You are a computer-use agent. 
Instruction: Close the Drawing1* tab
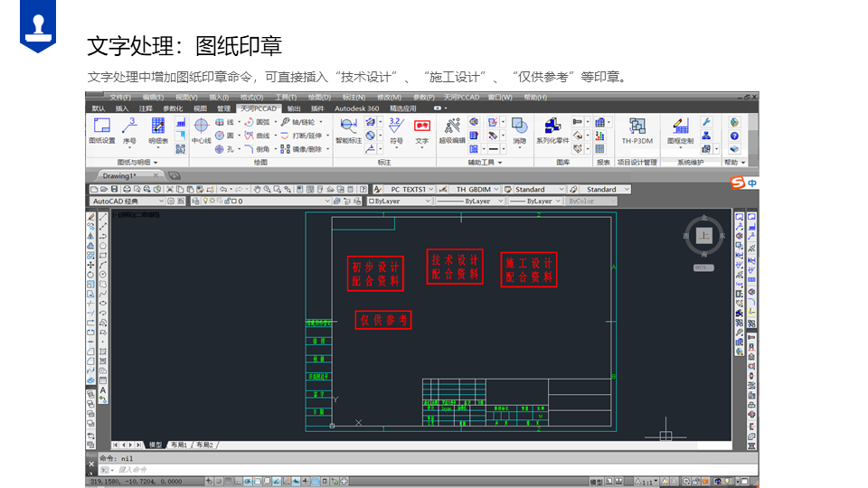coord(156,175)
